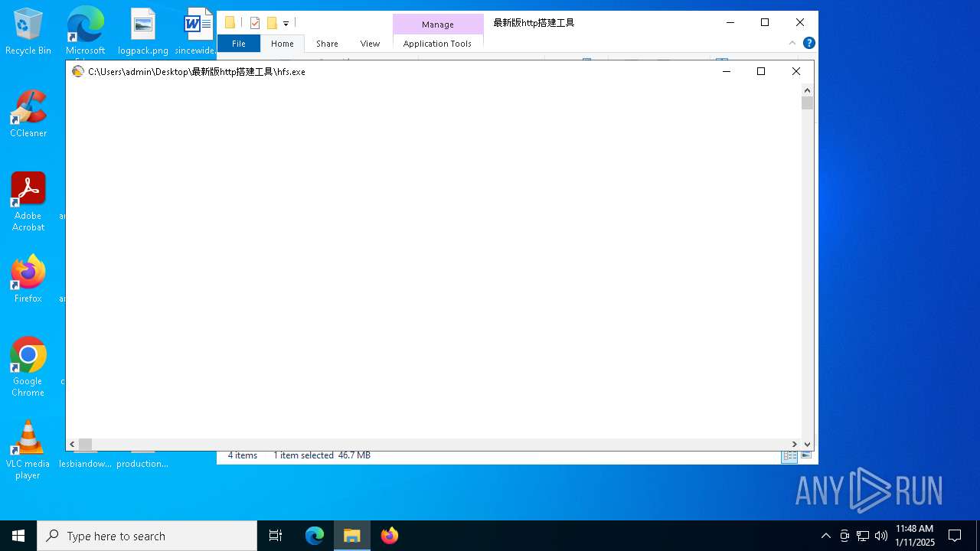Click the hfs.exe scroll down arrow
Image resolution: width=980 pixels, height=551 pixels.
click(x=808, y=444)
